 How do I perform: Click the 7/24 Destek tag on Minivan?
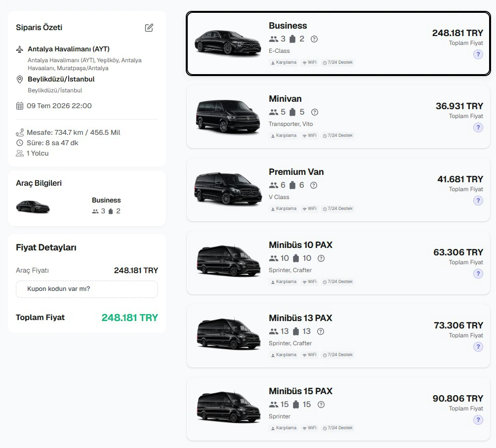[x=337, y=136]
